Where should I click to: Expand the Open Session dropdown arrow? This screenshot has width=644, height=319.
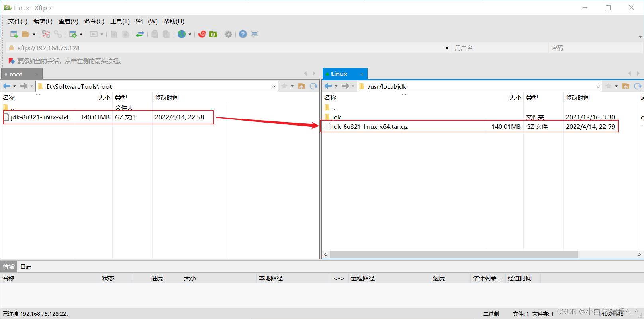coord(34,34)
